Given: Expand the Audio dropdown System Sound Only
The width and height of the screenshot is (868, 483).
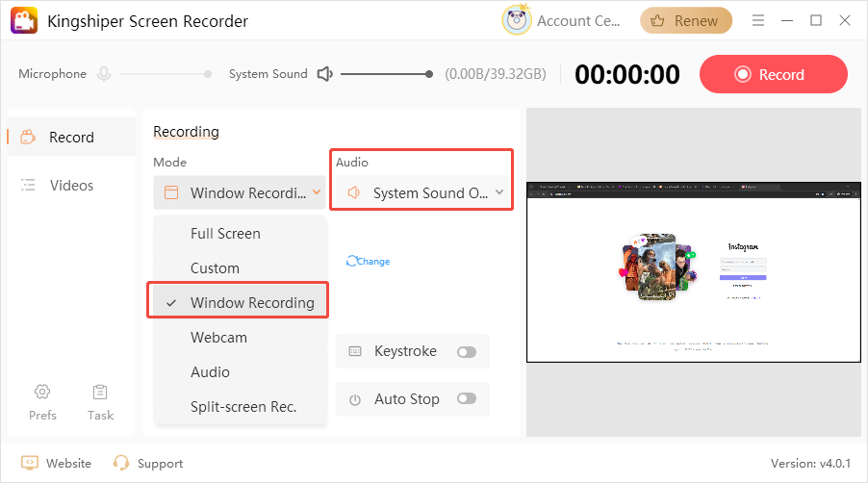Looking at the screenshot, I should (x=422, y=192).
